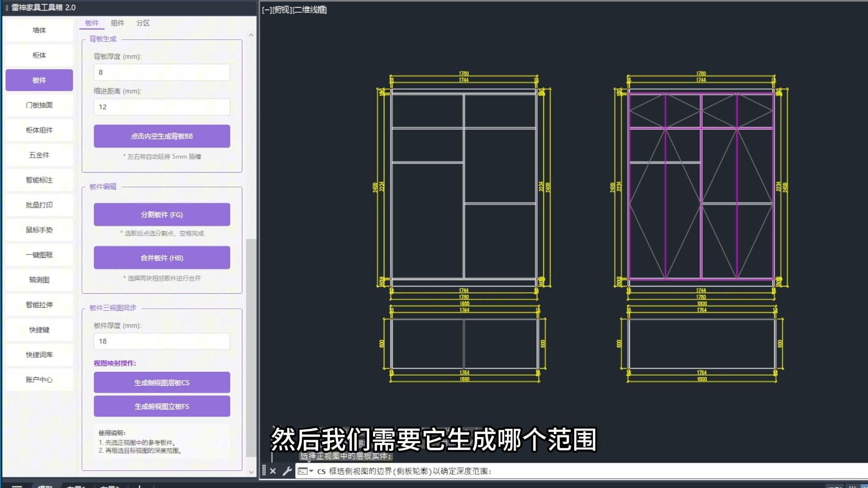Switch to the 组件 tab

[x=118, y=23]
